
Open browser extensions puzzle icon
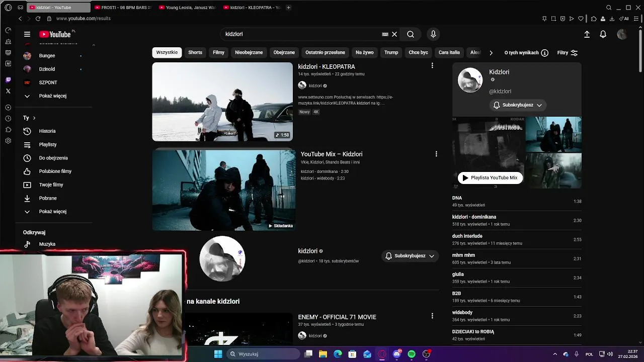click(594, 19)
